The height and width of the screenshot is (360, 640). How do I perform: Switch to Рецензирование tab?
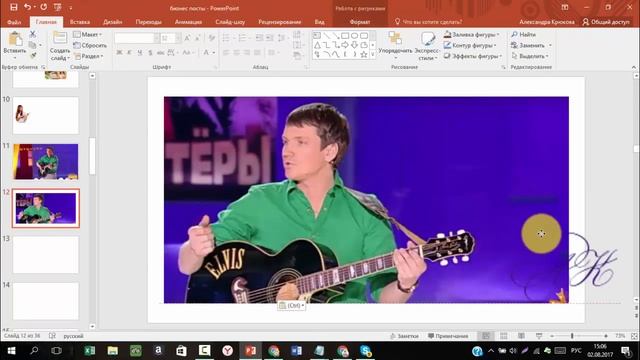pyautogui.click(x=280, y=22)
